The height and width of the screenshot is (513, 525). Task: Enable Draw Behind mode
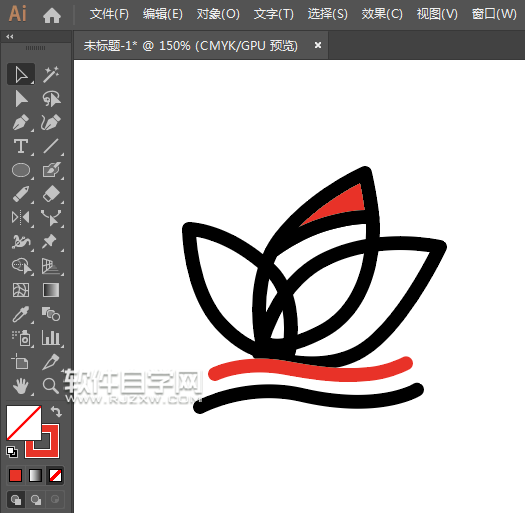[x=35, y=500]
